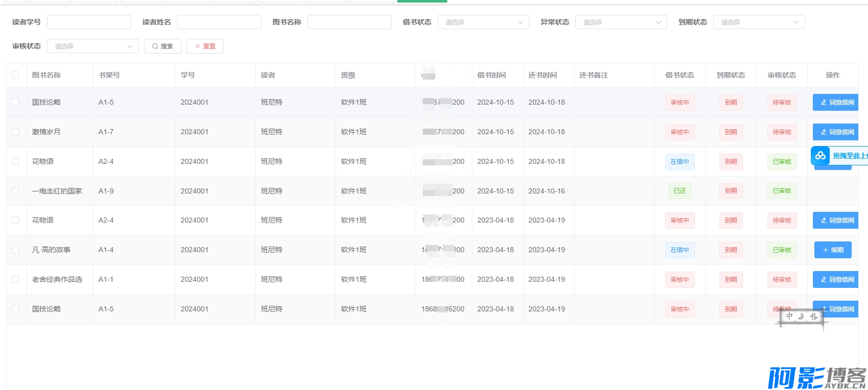Click the book title 激情岁月

tap(46, 132)
